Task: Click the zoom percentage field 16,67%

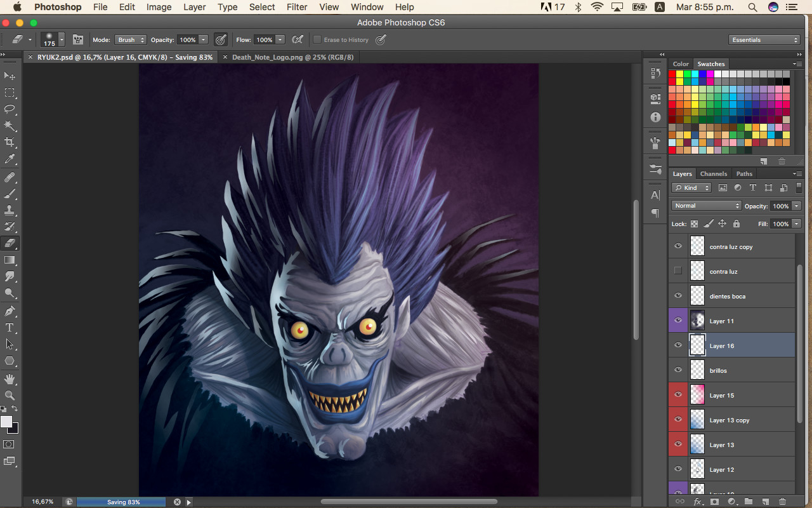Action: (x=43, y=502)
